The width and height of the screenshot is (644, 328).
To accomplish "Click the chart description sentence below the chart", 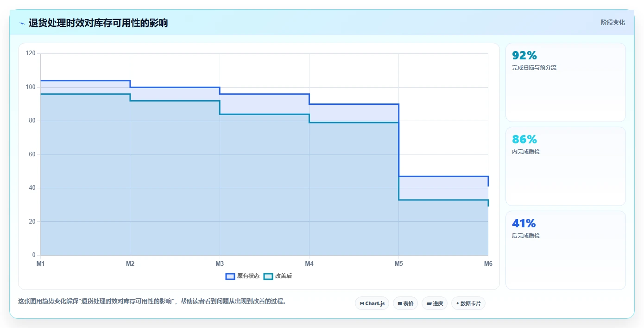I will click(x=152, y=302).
